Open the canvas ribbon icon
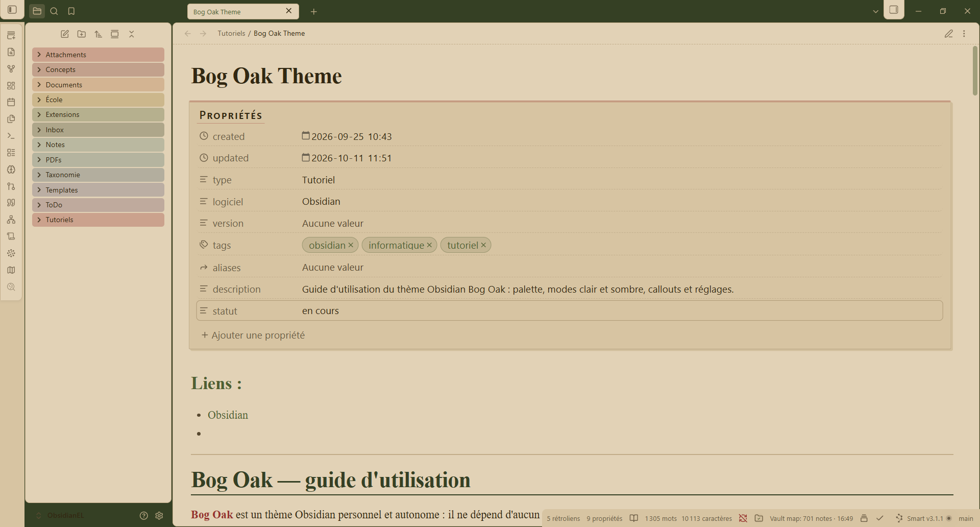 tap(11, 86)
